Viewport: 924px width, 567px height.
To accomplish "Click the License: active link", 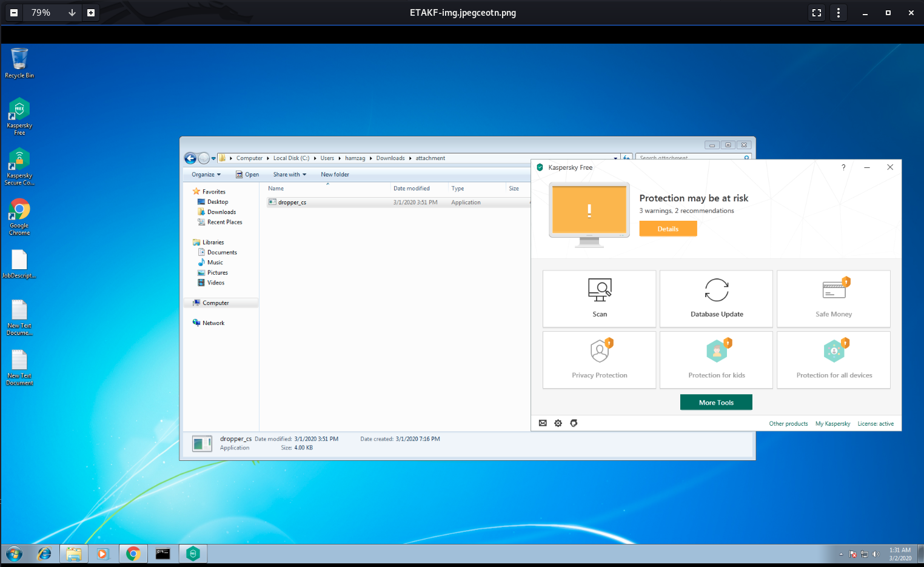I will point(875,424).
